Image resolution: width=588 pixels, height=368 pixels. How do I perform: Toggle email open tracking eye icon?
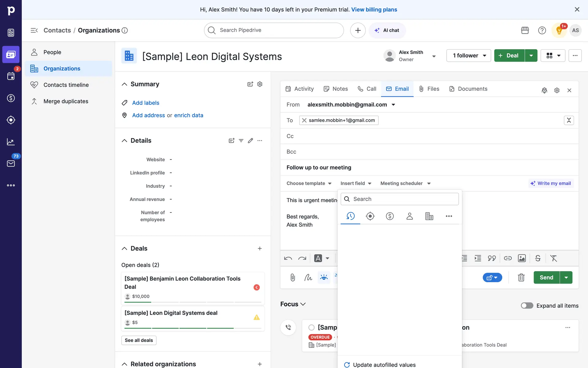[x=324, y=278]
